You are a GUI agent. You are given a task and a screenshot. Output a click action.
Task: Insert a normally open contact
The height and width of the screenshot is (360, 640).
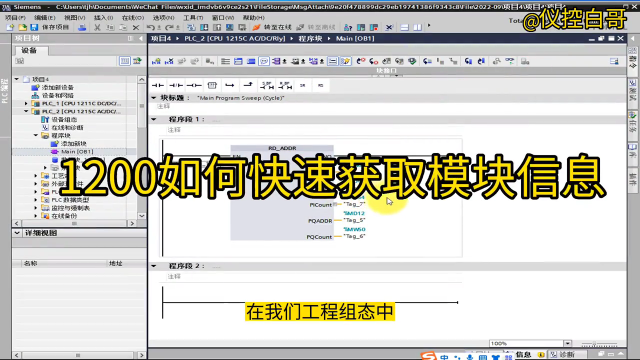point(158,85)
